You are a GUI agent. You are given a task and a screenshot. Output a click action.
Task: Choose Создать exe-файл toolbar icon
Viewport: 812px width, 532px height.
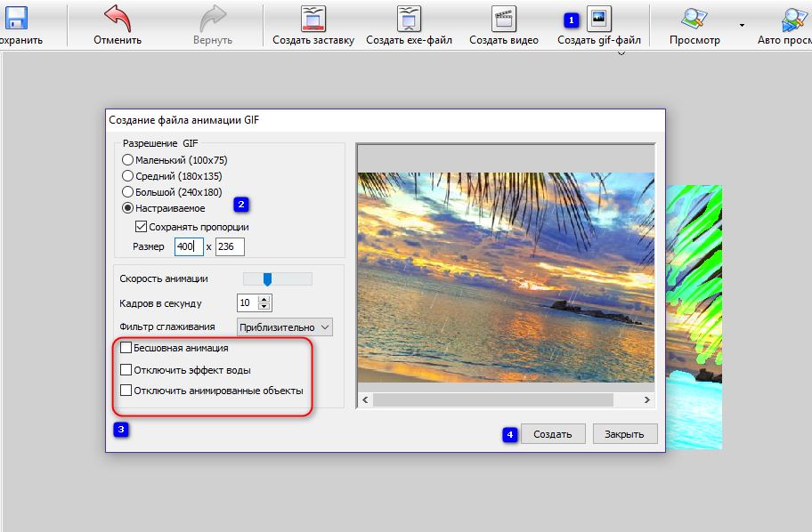coord(409,19)
